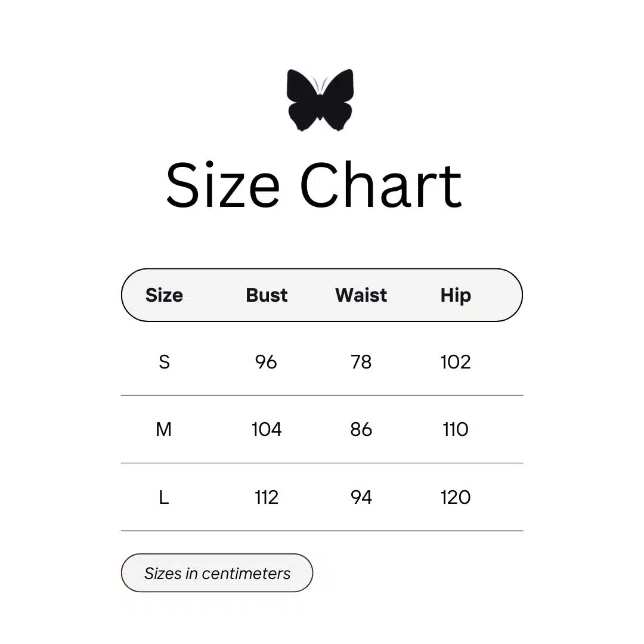Click the "Sizes in centimeters" pill
The height and width of the screenshot is (644, 644).
coord(217,573)
